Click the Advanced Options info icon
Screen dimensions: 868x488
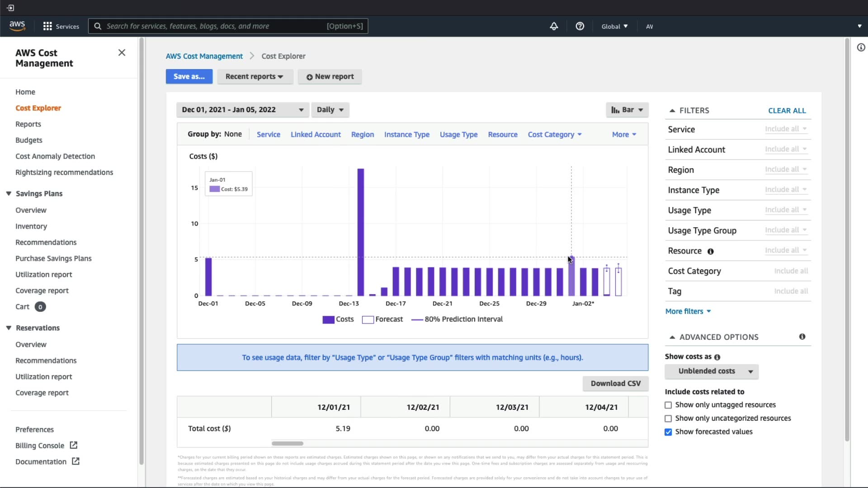tap(802, 337)
